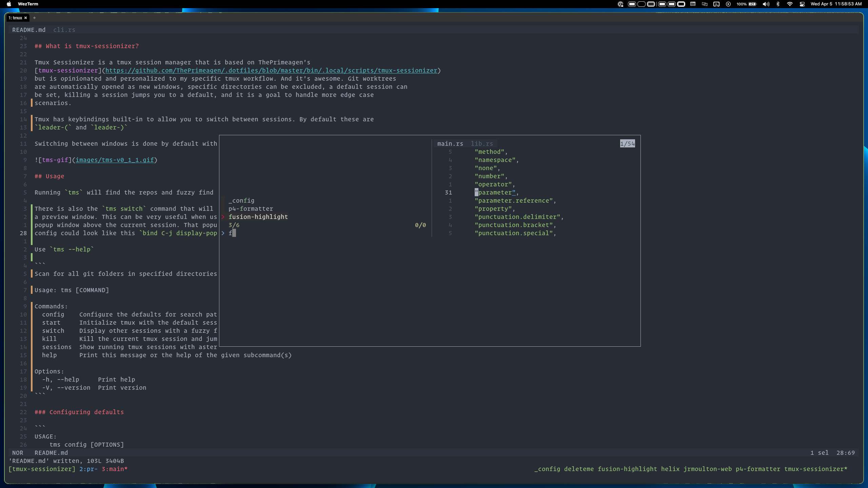868x488 pixels.
Task: Open the images/tms-v0_1_1.gif link
Action: point(115,160)
